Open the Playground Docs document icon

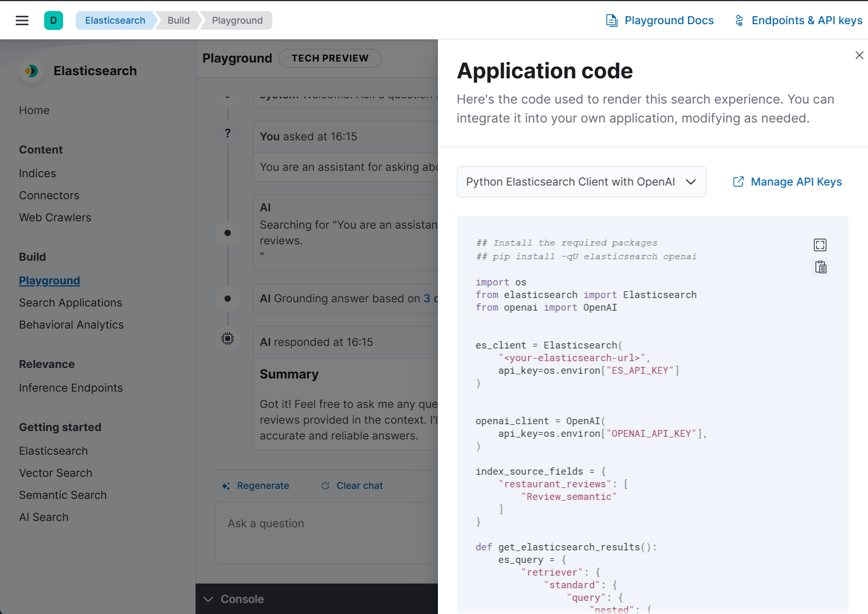(612, 21)
